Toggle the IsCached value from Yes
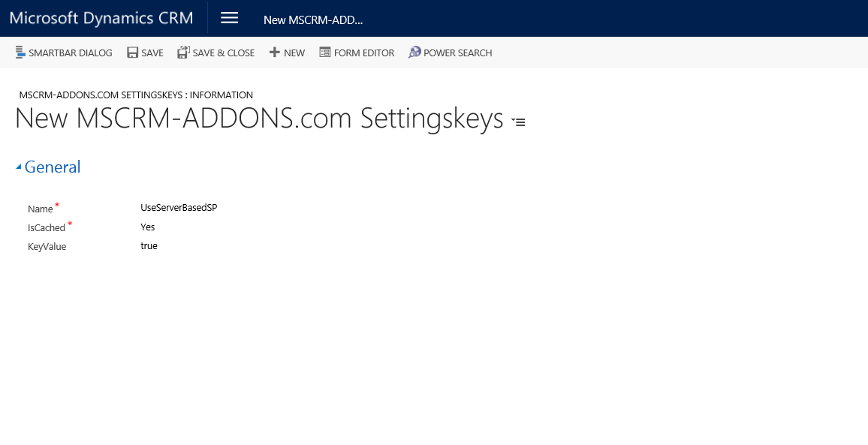 (147, 227)
